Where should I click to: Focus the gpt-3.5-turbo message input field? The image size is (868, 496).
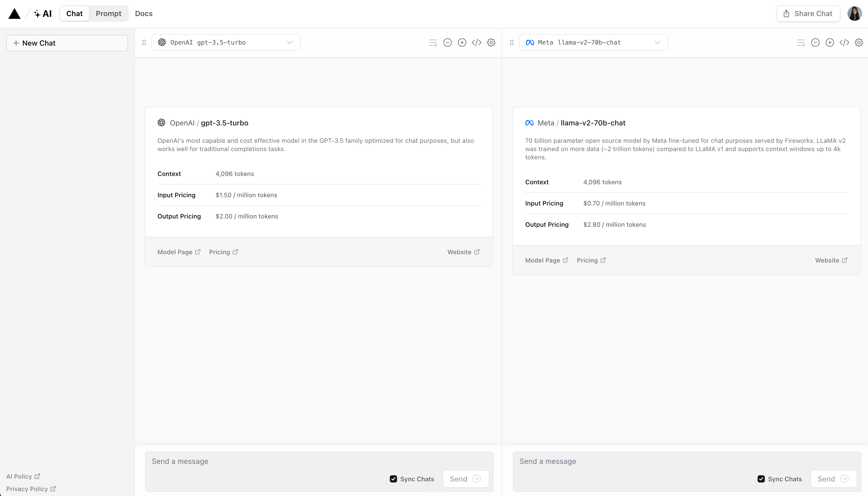pos(319,471)
